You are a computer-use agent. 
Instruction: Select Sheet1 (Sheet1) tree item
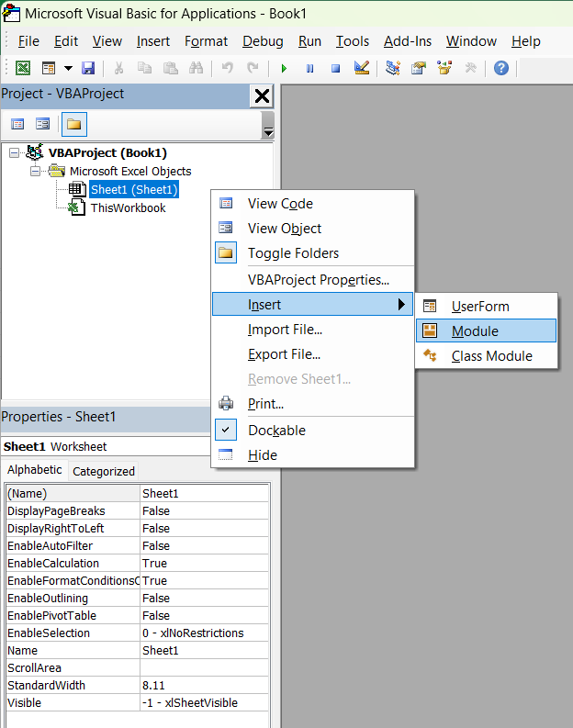click(x=134, y=189)
